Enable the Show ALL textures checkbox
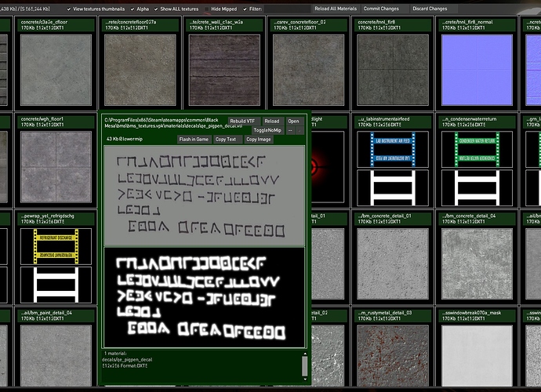This screenshot has height=392, width=541. pos(154,9)
